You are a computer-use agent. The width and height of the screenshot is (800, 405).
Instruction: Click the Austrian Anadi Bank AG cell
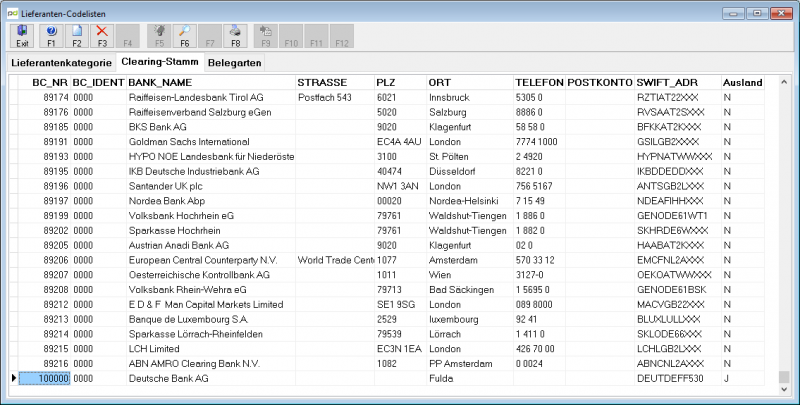(211, 245)
